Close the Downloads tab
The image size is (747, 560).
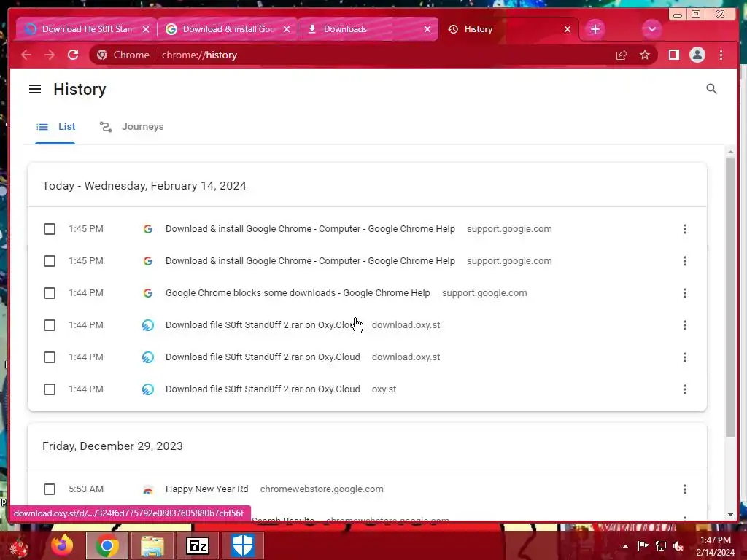point(427,29)
